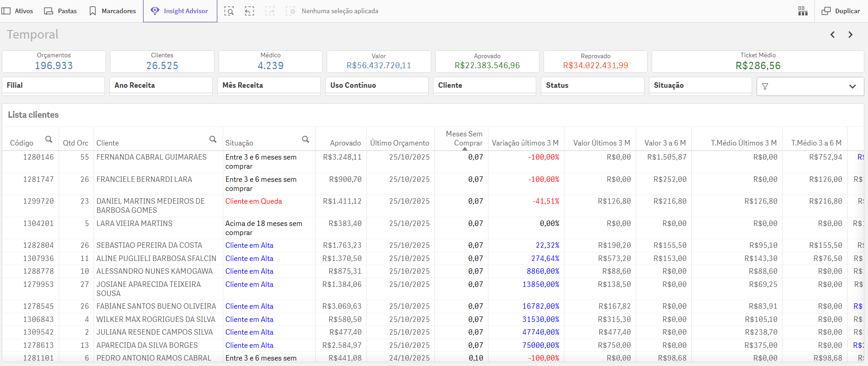Click the clear all selections icon
This screenshot has height=366, width=868.
click(x=290, y=11)
